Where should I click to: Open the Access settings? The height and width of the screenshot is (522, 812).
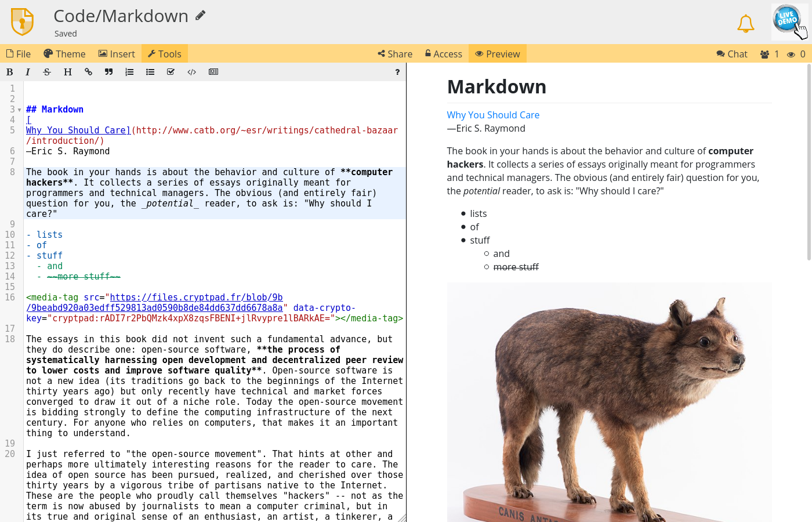(444, 54)
